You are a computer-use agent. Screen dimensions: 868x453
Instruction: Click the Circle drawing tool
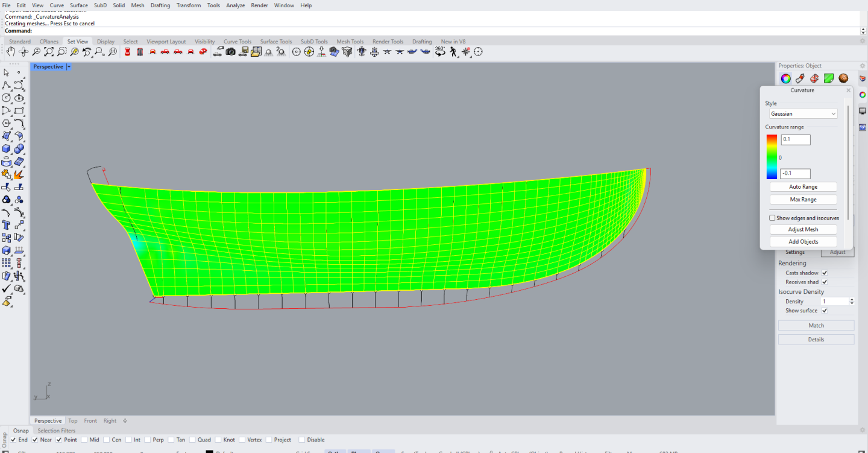pos(7,98)
